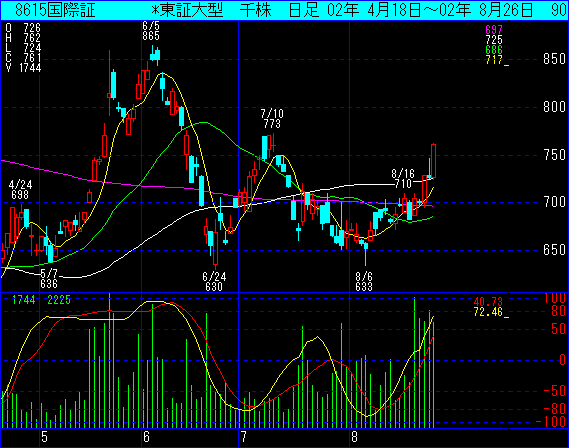569x448 pixels.
Task: Click the month 8 marker on time axis
Action: click(354, 437)
